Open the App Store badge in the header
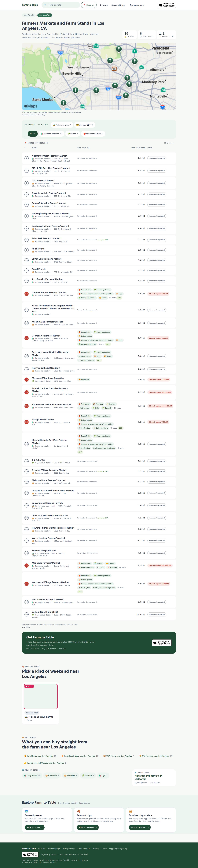The height and width of the screenshot is (868, 198). tap(167, 5)
